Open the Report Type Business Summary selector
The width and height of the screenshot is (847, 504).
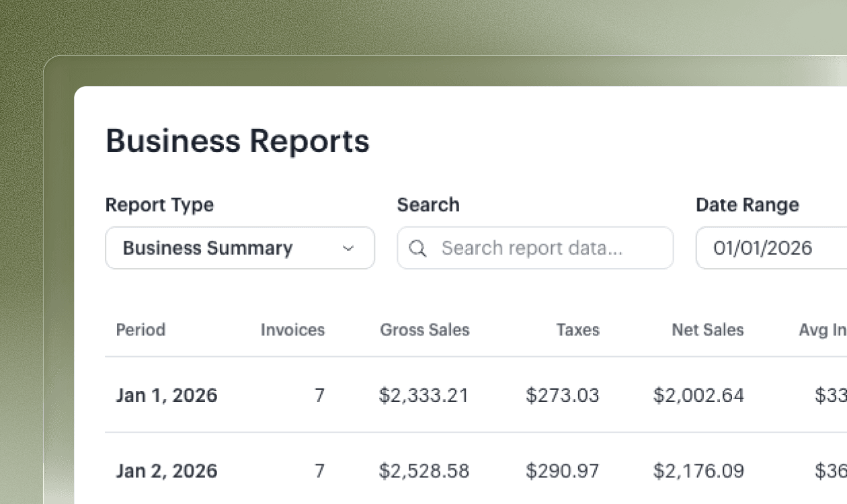240,248
